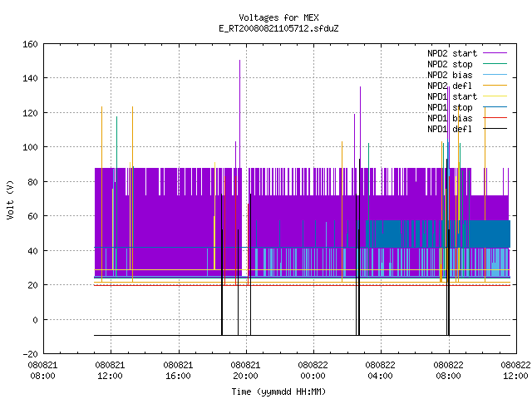Click the '080821 12:00' x-axis tick label
The width and height of the screenshot is (532, 399).
111,371
